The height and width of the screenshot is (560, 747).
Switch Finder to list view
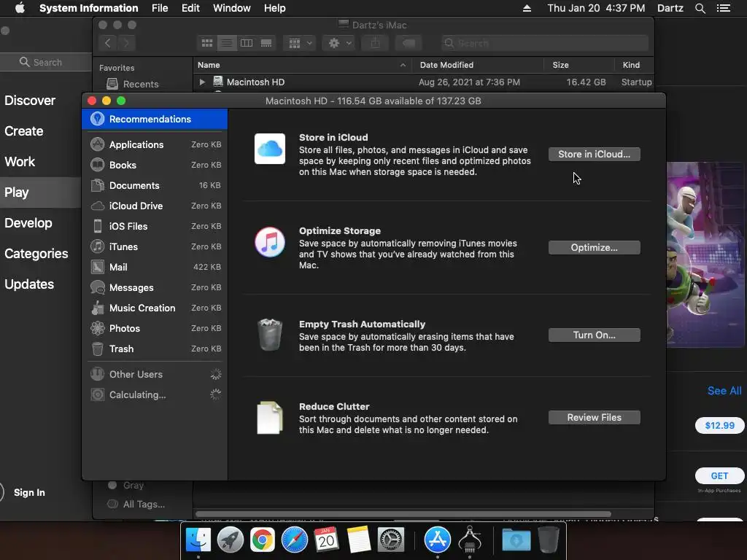point(227,43)
